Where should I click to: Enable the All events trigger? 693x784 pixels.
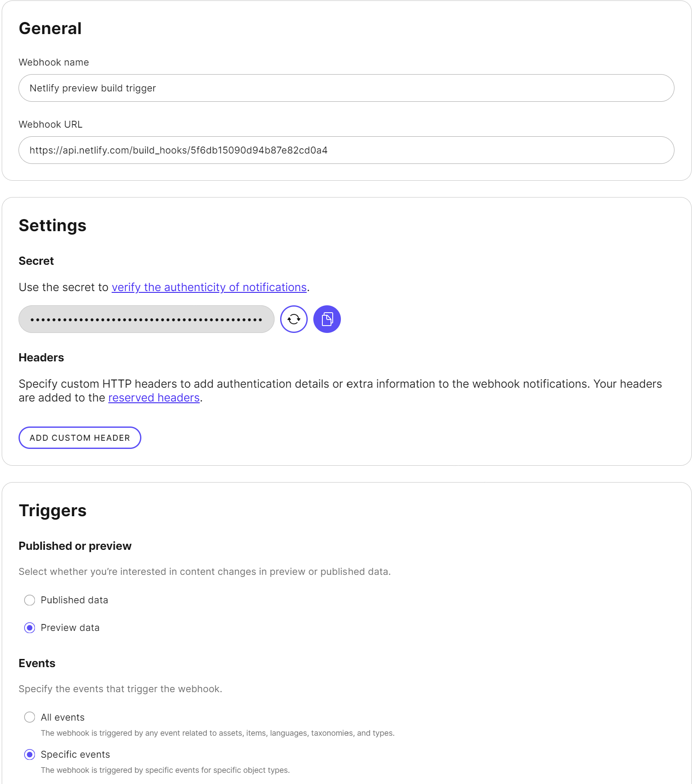click(x=29, y=717)
